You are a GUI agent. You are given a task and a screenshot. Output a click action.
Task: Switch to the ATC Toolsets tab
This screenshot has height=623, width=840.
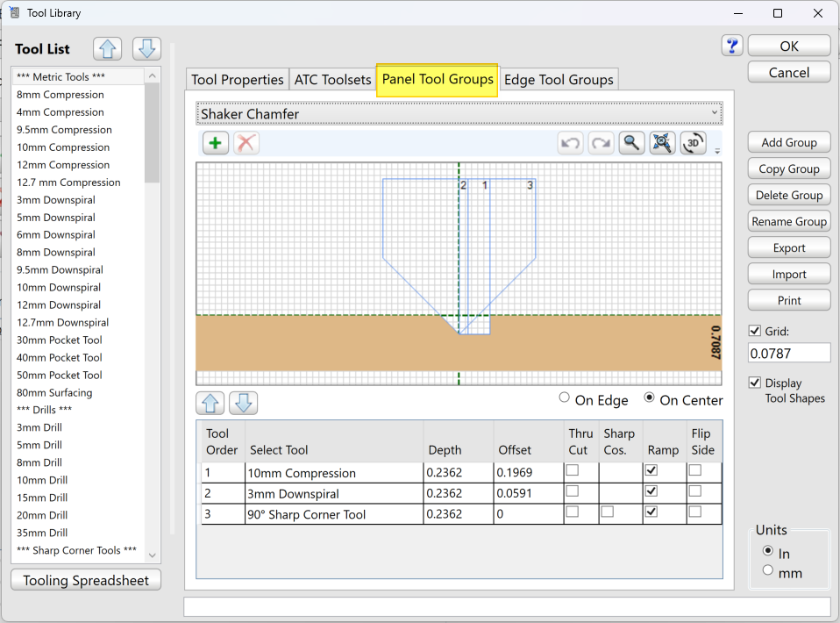(332, 80)
